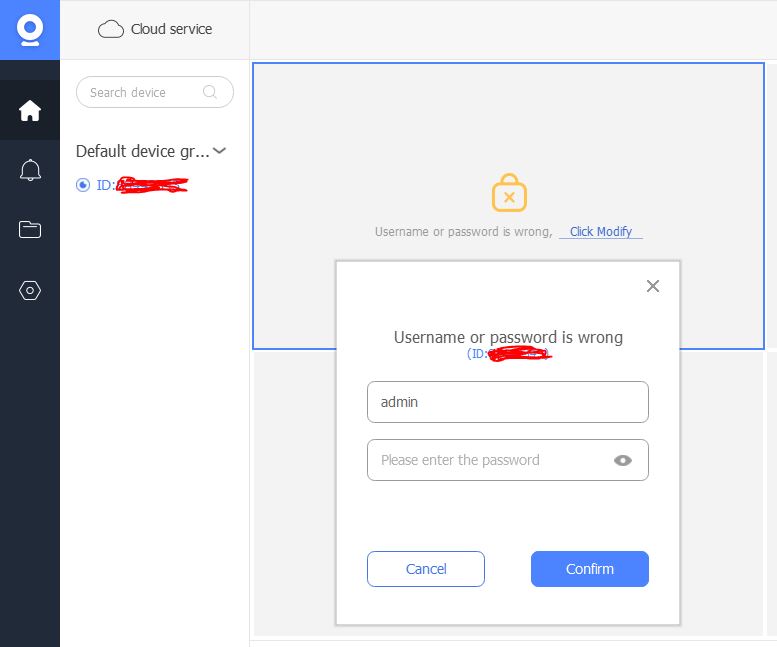
Task: Click the orange locked padlock icon
Action: click(x=509, y=194)
